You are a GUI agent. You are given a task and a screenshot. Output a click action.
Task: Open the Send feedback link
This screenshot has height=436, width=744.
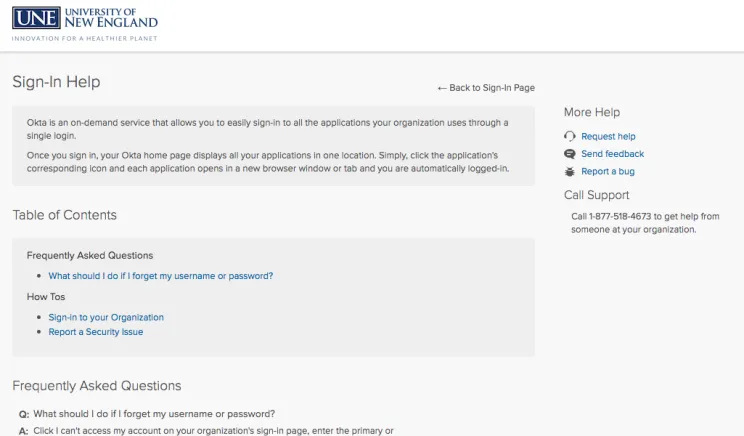[x=613, y=154]
